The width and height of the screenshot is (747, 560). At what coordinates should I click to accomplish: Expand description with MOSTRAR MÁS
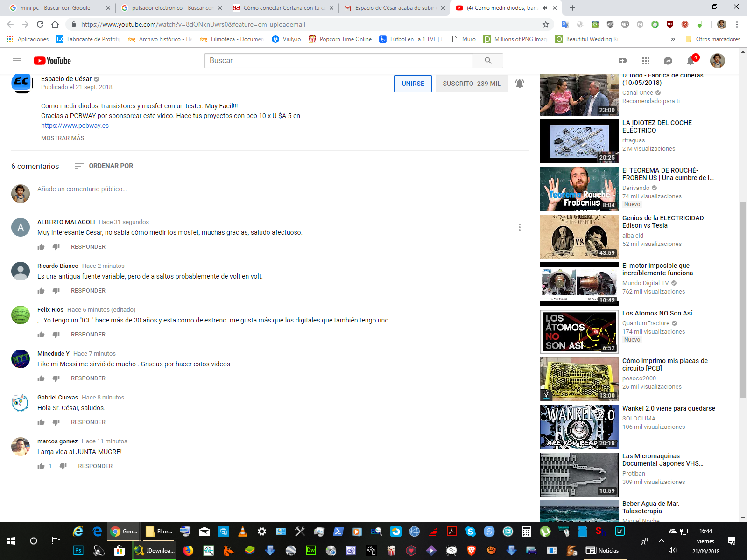pos(63,138)
